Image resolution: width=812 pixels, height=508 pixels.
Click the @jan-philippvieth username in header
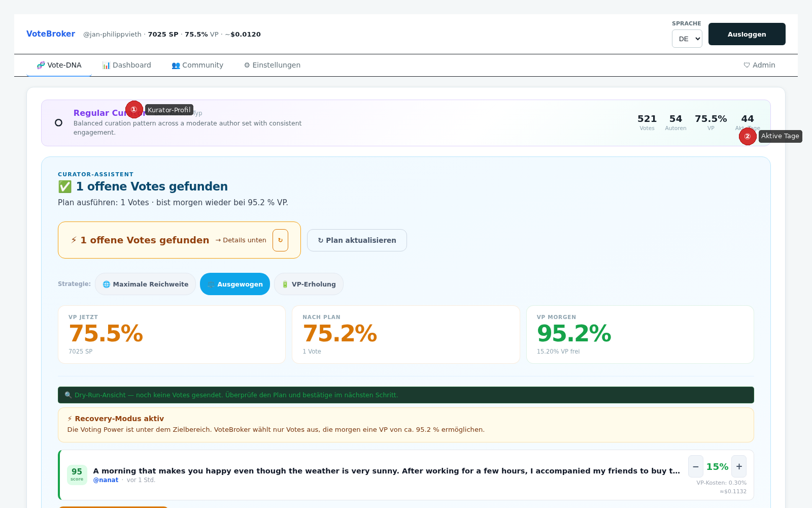pos(112,34)
